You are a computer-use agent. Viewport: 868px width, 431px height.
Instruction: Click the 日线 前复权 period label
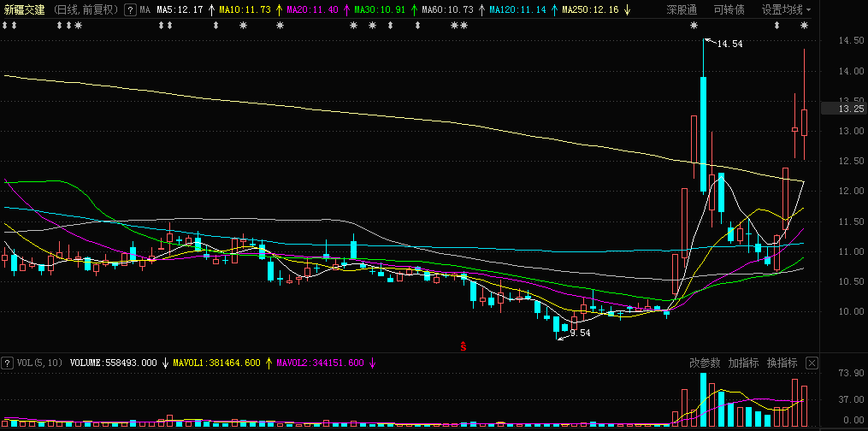(86, 9)
